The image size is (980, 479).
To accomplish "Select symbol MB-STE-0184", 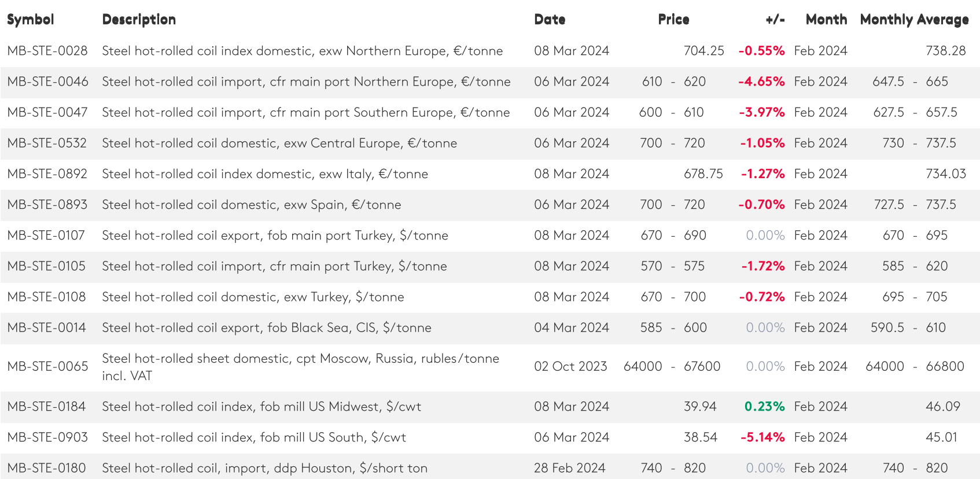I will (46, 407).
